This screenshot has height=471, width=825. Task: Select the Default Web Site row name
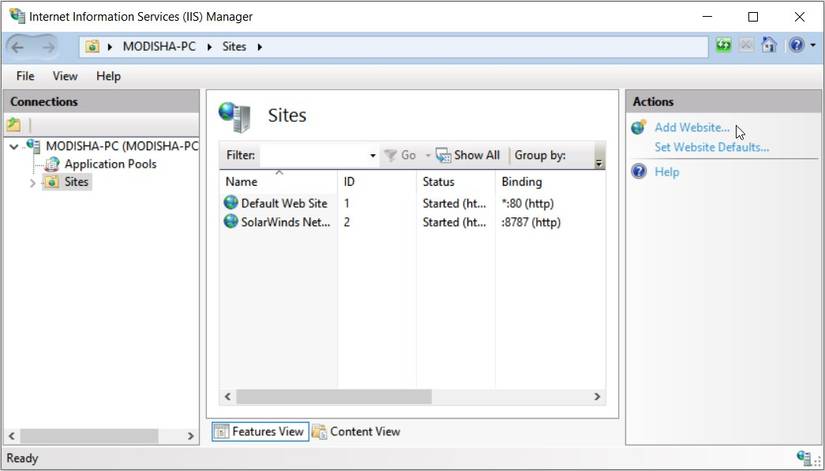[284, 203]
